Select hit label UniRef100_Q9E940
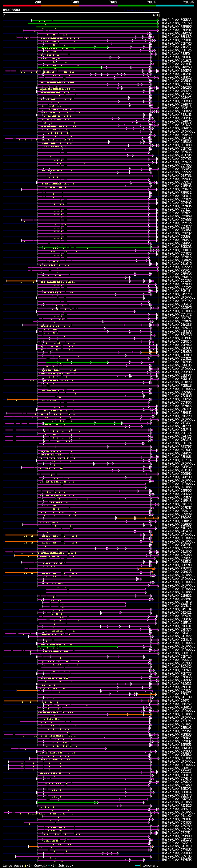Viewport: 197px width, 868px height. pyautogui.click(x=177, y=345)
